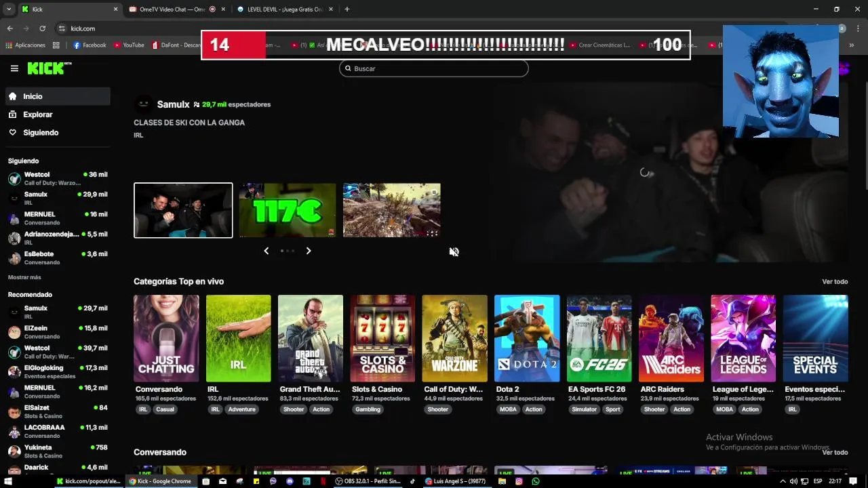Image resolution: width=868 pixels, height=488 pixels.
Task: Open Aplicaciones in bookmarks bar
Action: pos(25,45)
